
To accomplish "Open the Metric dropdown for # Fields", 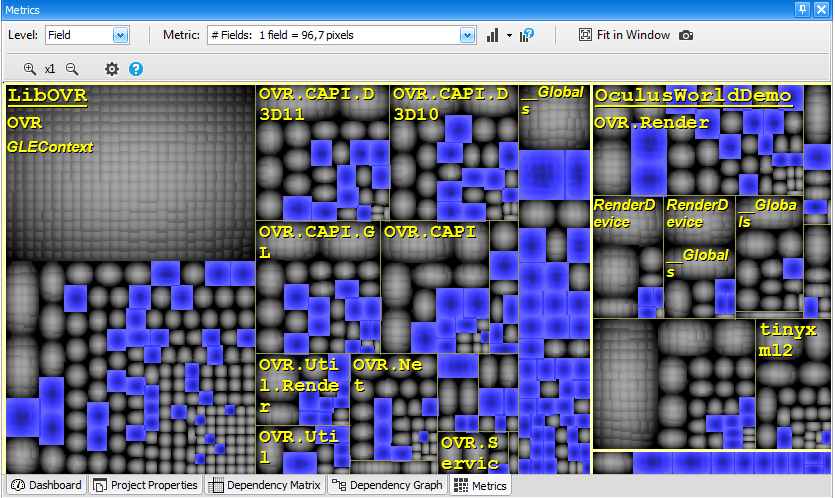I will (x=467, y=35).
